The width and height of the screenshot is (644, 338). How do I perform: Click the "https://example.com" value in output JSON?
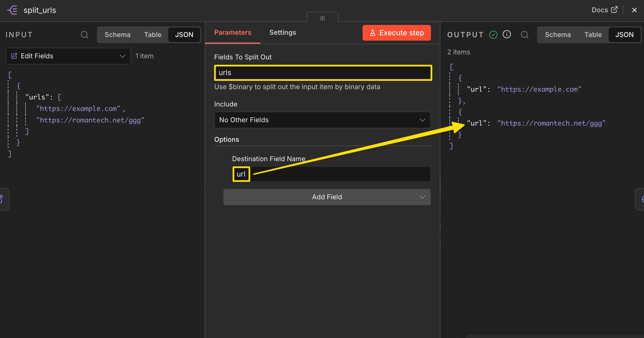click(x=540, y=89)
